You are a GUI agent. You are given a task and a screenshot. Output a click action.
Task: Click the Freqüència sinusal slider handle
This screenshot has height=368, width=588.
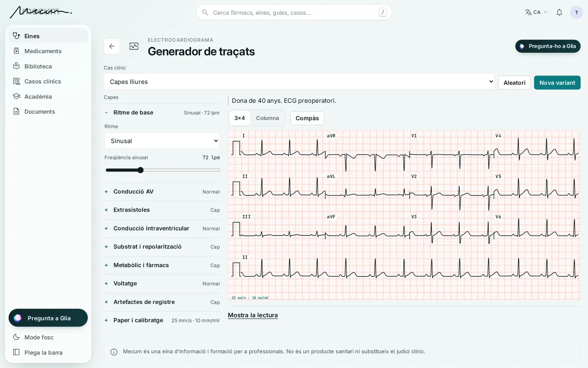tap(140, 170)
